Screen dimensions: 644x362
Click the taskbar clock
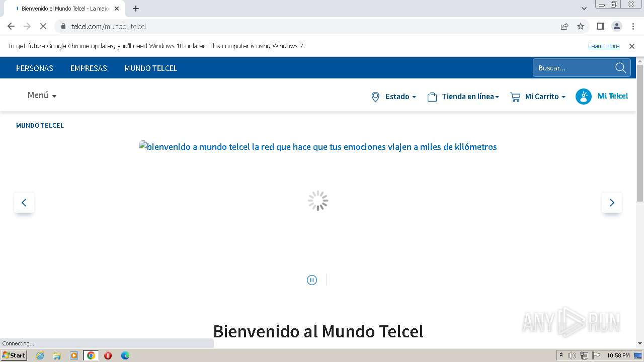tap(618, 355)
